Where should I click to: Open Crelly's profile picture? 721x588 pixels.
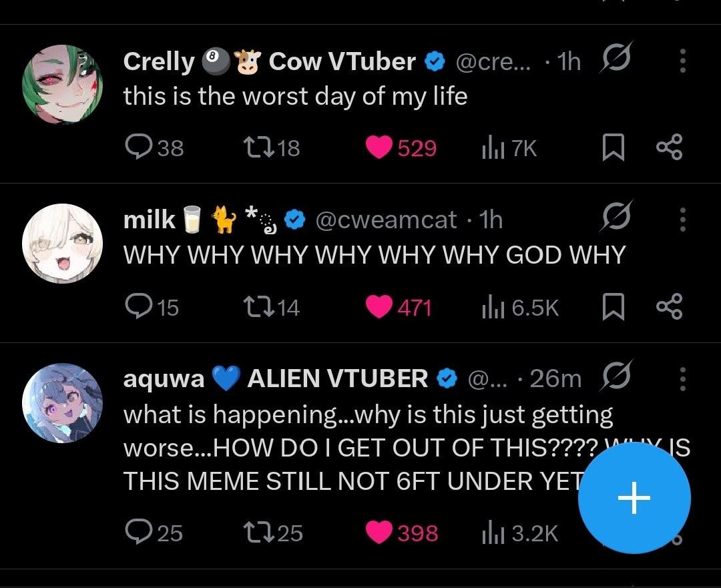[x=62, y=84]
